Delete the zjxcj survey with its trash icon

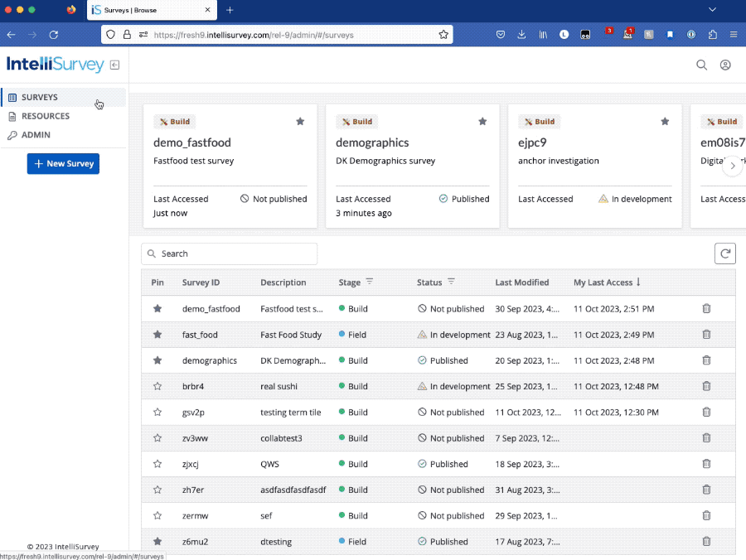coord(706,464)
